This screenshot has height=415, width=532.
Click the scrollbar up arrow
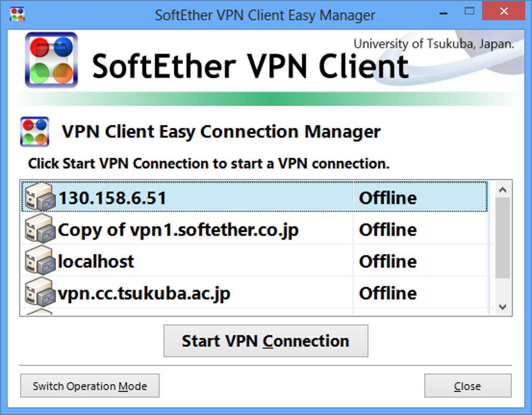click(x=502, y=189)
